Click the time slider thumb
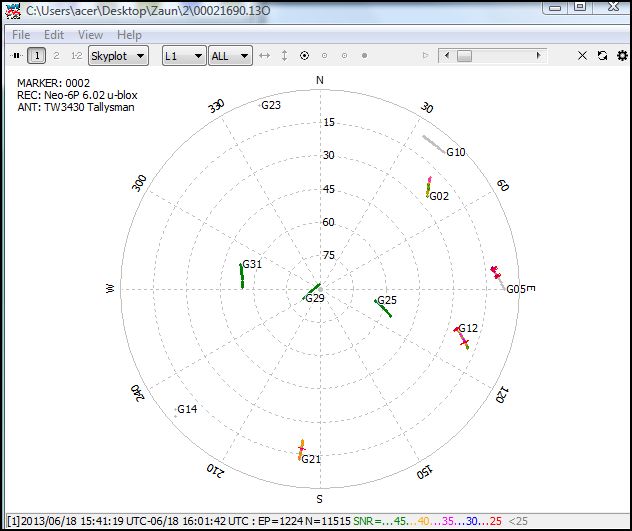Image resolution: width=632 pixels, height=531 pixels. pos(464,56)
